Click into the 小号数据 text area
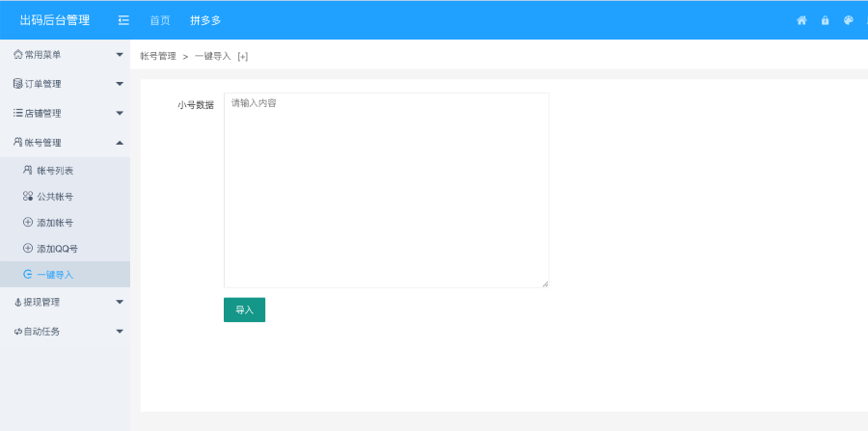 click(x=387, y=190)
